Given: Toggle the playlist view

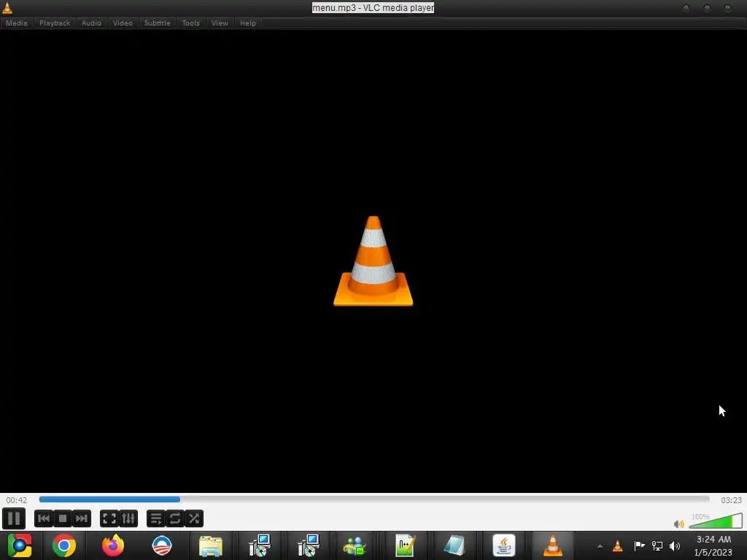Looking at the screenshot, I should (x=156, y=518).
